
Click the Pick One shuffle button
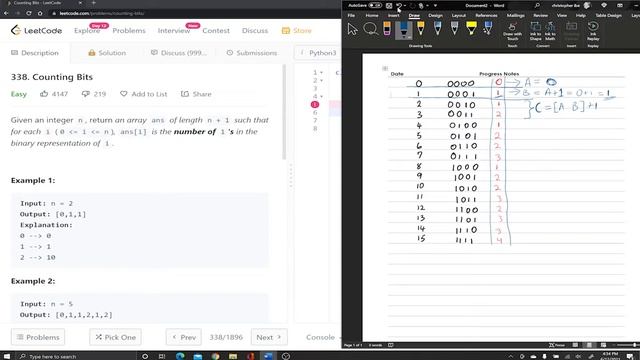point(116,337)
